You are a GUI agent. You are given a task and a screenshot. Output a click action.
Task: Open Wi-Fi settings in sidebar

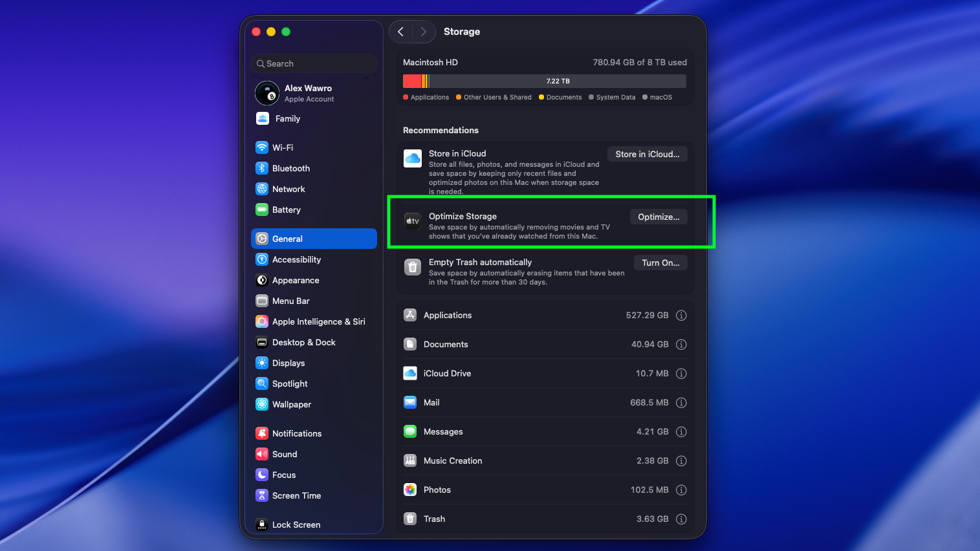click(314, 147)
